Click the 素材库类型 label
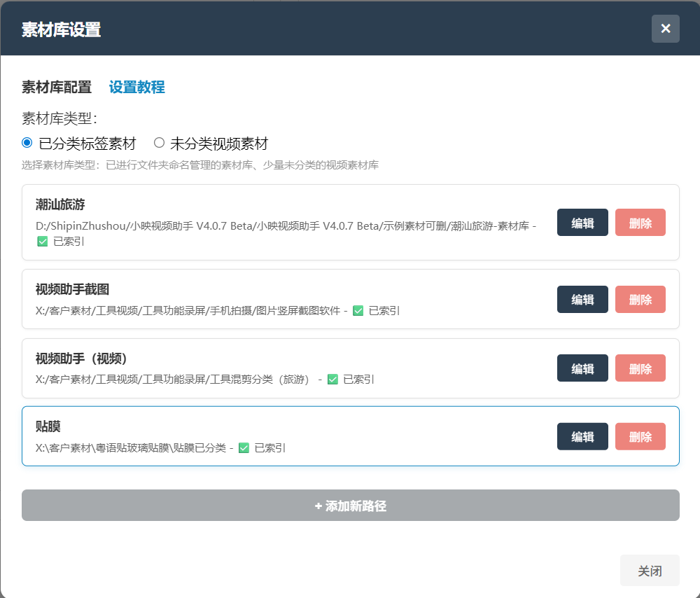 tap(59, 118)
